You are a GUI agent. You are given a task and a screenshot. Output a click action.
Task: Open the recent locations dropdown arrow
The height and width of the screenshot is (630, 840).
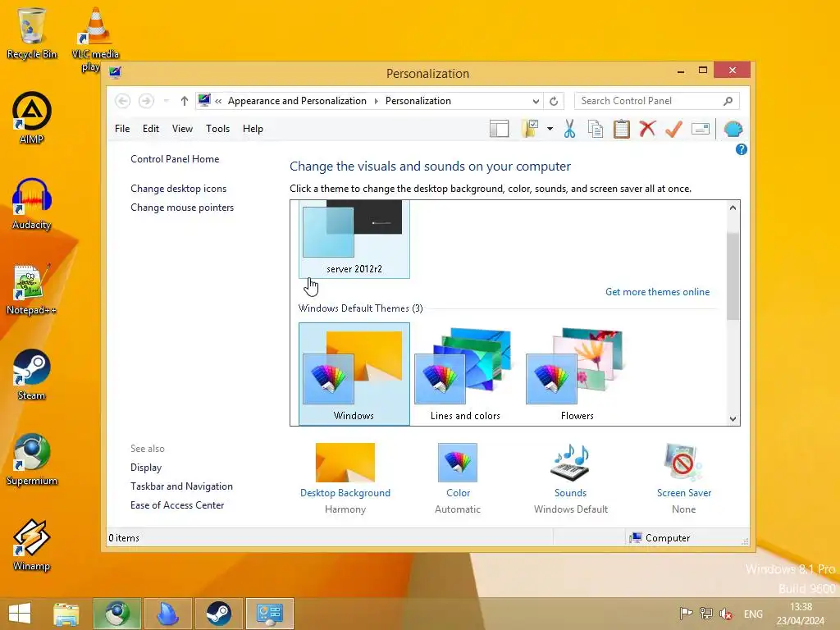[x=167, y=101]
